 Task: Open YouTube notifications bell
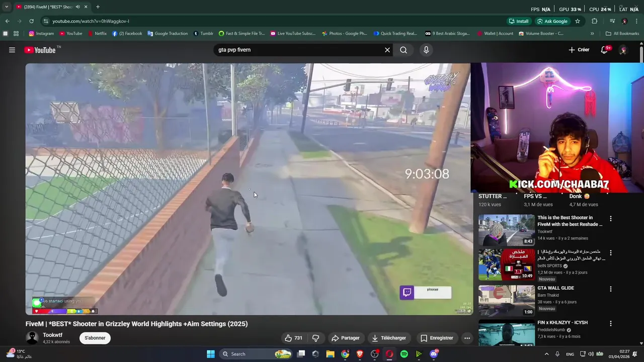(x=605, y=50)
